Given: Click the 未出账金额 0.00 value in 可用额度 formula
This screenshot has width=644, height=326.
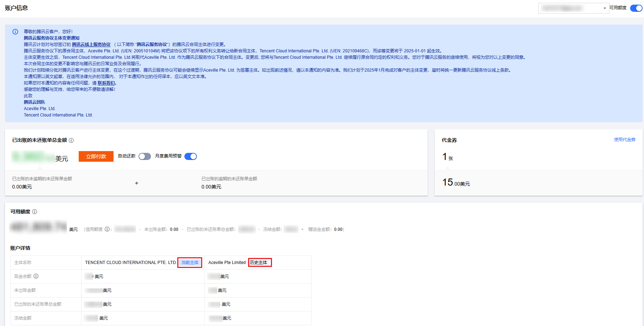Looking at the screenshot, I should pos(174,229).
